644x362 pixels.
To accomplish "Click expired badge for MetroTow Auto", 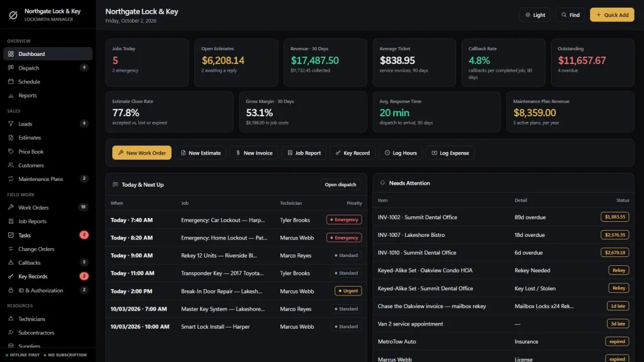I will (x=617, y=341).
